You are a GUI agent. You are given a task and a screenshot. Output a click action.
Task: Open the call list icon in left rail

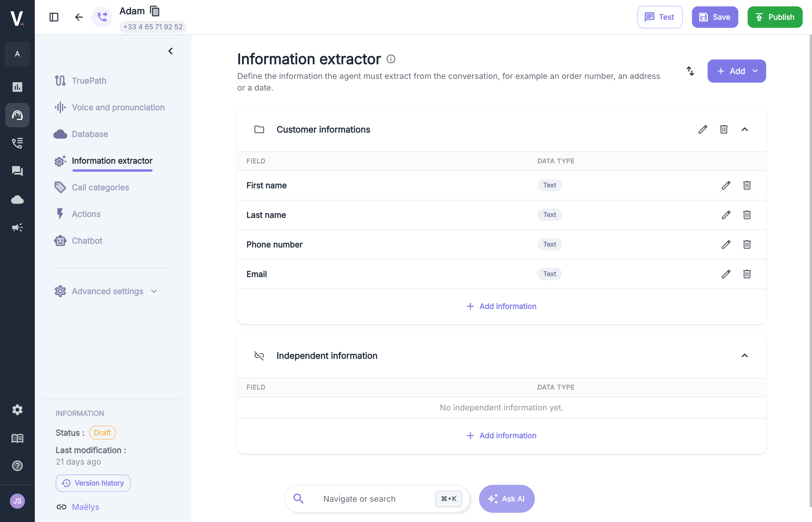tap(17, 143)
